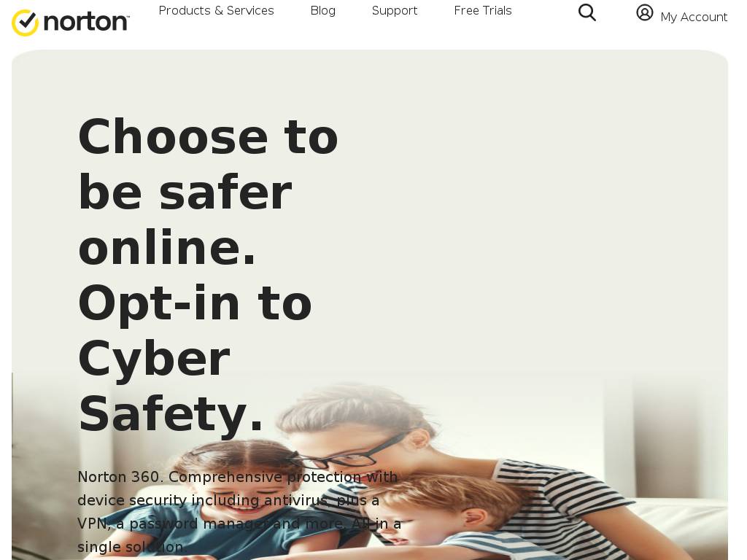
Task: Click the norton wordmark in the header
Action: coord(86,23)
